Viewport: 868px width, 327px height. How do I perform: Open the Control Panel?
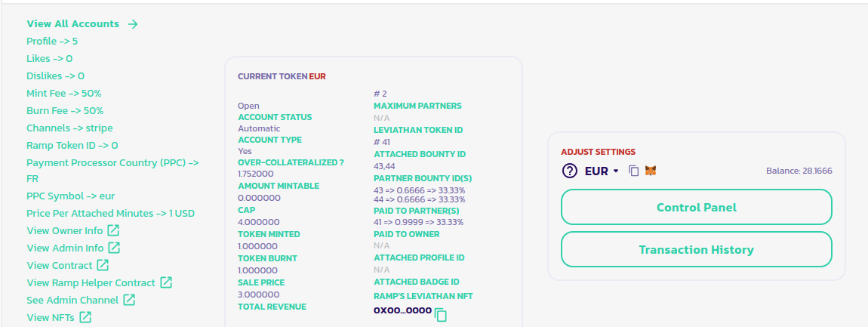pyautogui.click(x=696, y=207)
